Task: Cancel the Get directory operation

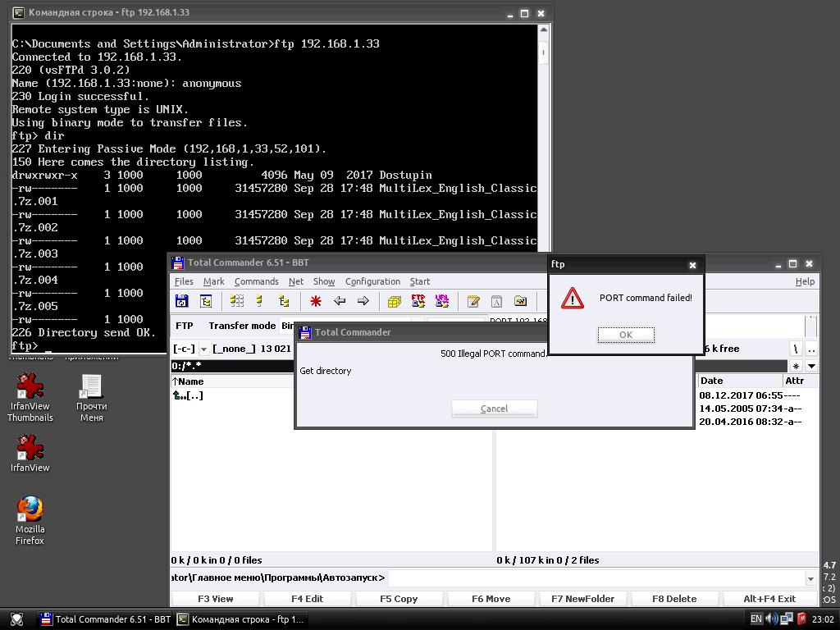Action: [x=494, y=409]
